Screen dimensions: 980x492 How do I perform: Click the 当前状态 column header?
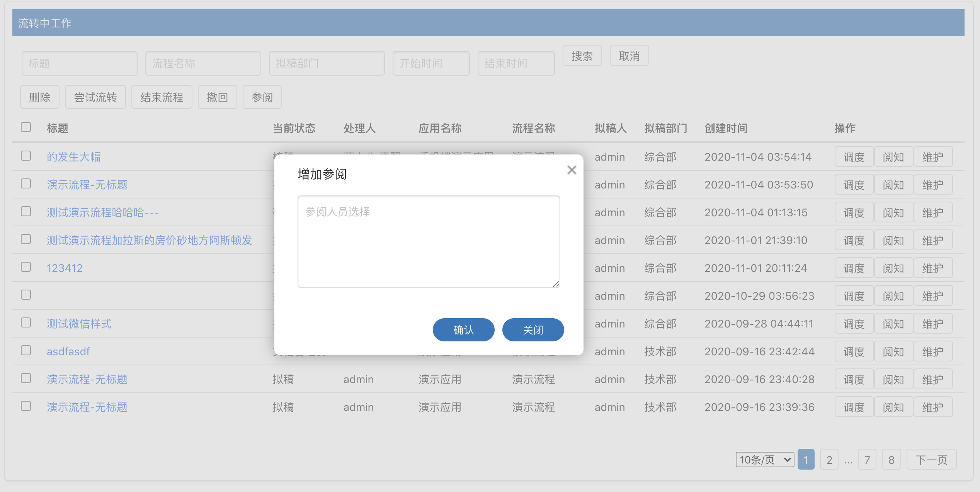pos(294,128)
